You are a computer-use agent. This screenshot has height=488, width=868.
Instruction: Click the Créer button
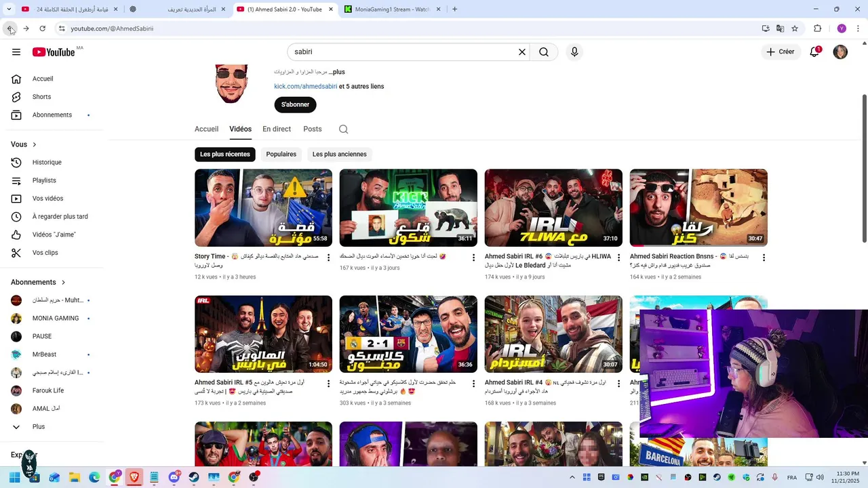click(780, 52)
